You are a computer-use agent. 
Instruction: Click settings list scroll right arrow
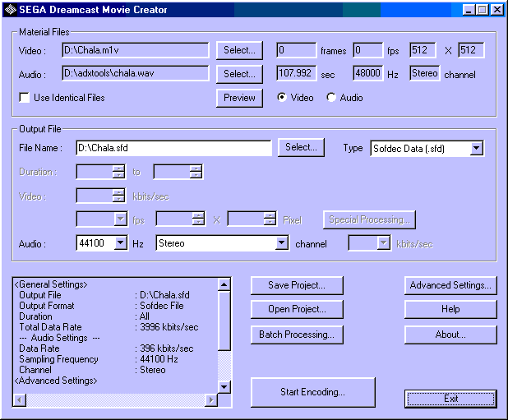211,400
